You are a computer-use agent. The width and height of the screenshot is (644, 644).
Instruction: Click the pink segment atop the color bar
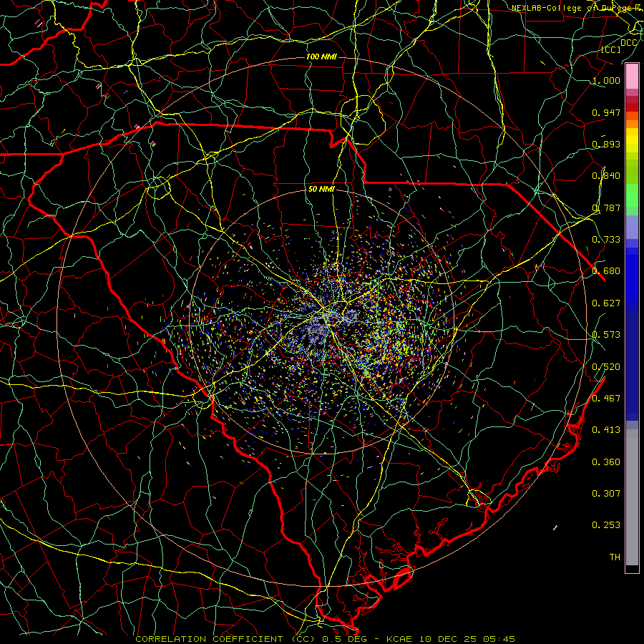click(632, 77)
